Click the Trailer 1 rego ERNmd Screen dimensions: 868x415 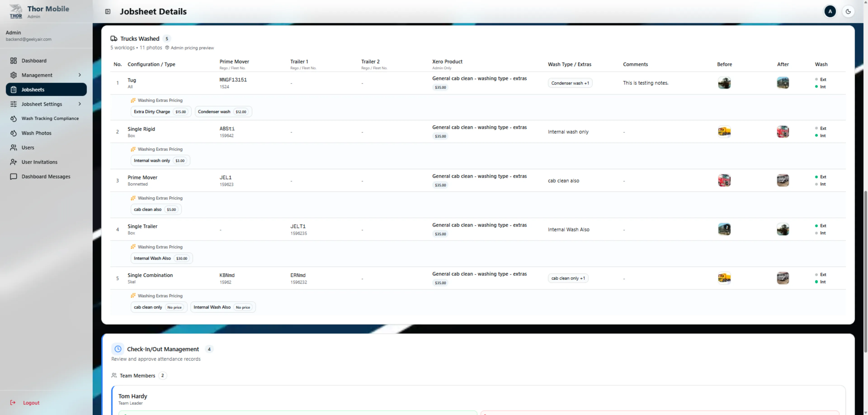[298, 275]
